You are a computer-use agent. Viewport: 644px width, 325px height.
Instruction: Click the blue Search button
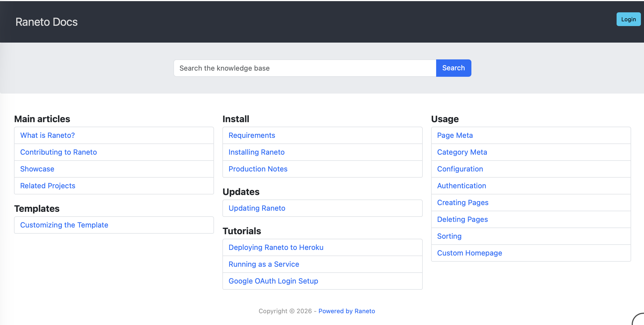pos(453,68)
